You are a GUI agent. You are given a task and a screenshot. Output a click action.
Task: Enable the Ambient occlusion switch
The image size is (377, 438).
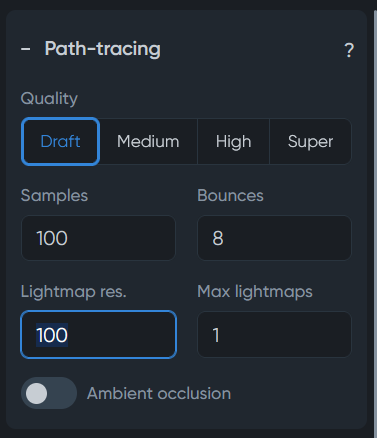[x=49, y=393]
